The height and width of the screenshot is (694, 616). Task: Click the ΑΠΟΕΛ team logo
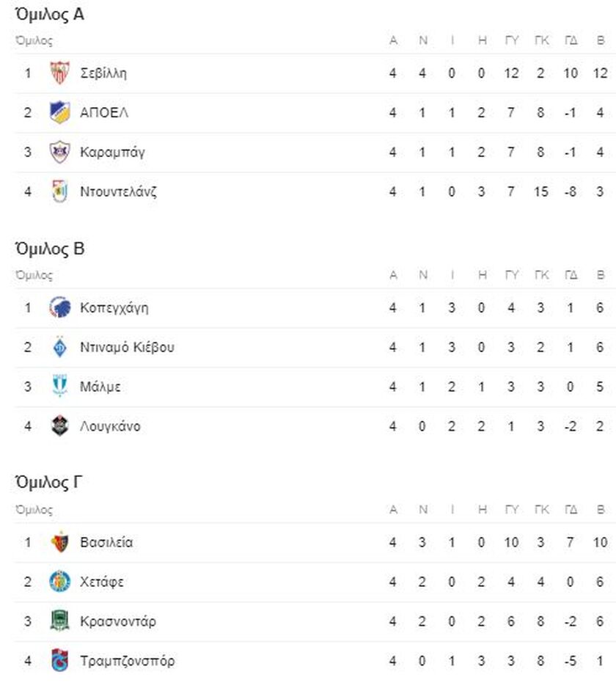59,112
